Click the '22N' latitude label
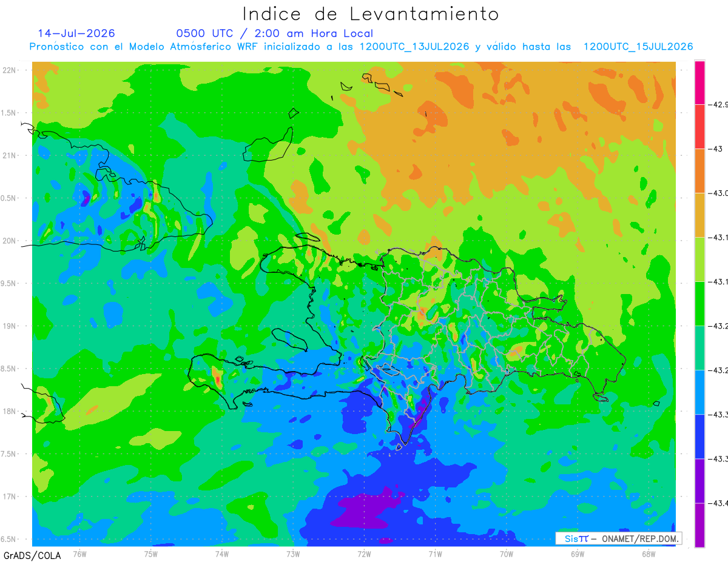 pos(9,70)
